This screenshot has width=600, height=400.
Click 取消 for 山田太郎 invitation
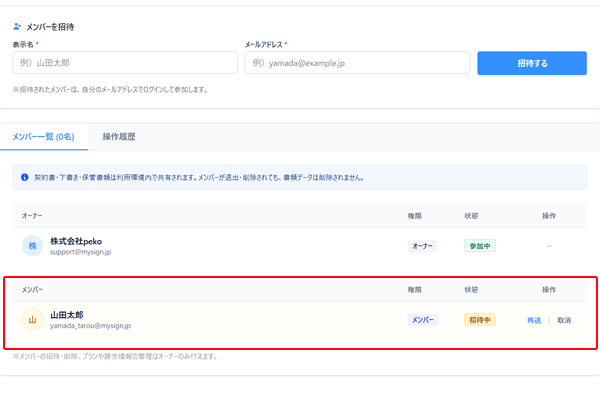coord(564,320)
